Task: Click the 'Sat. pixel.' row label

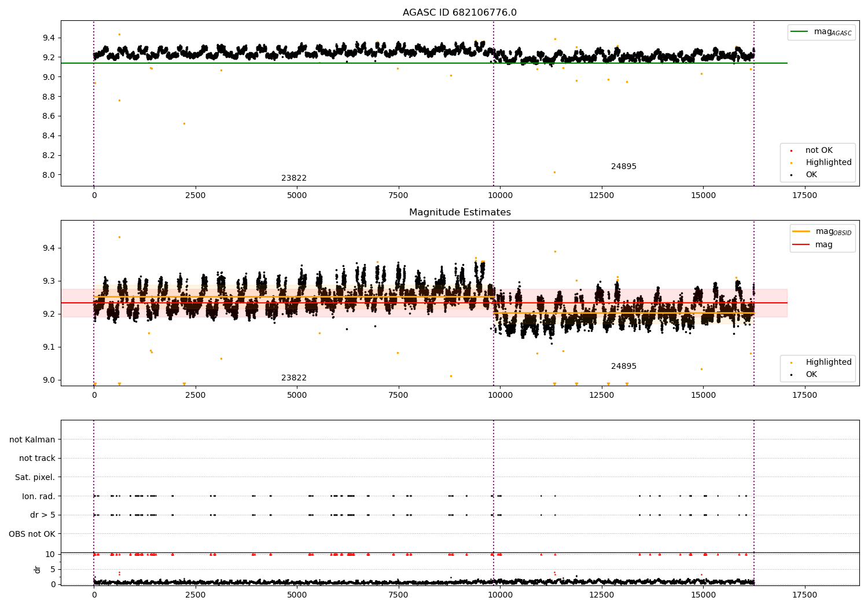Action: [x=35, y=478]
